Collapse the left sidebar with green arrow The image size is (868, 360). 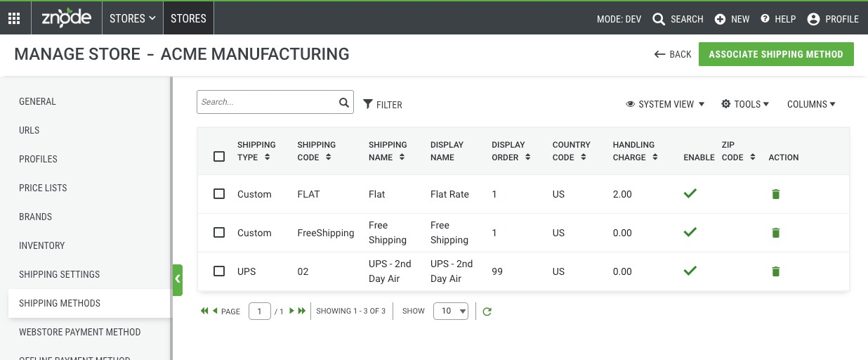[178, 280]
